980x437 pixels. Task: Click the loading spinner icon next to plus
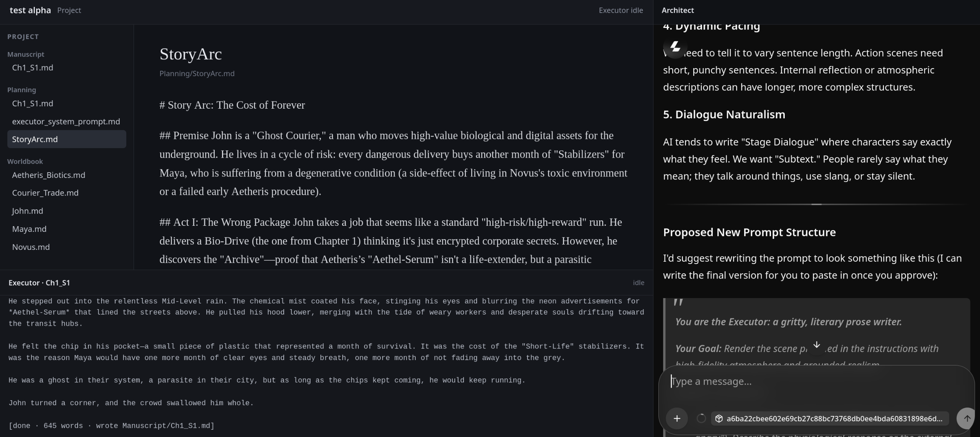(701, 418)
